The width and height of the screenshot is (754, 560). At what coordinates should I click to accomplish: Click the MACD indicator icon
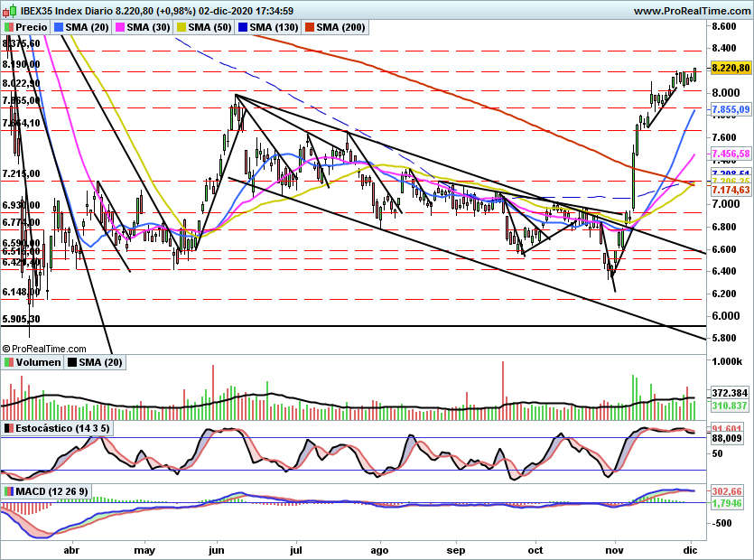click(9, 491)
